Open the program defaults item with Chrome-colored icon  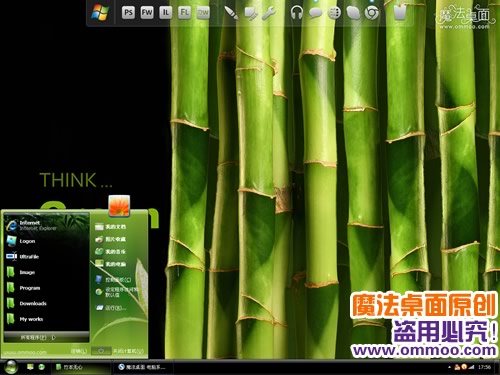tap(117, 292)
